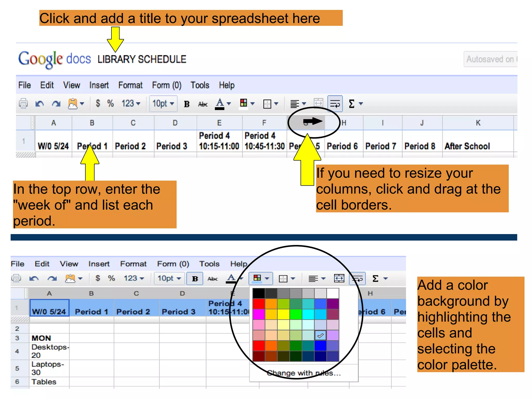Toggle wrap text button in the upper toolbar
The image size is (532, 399).
coord(335,104)
